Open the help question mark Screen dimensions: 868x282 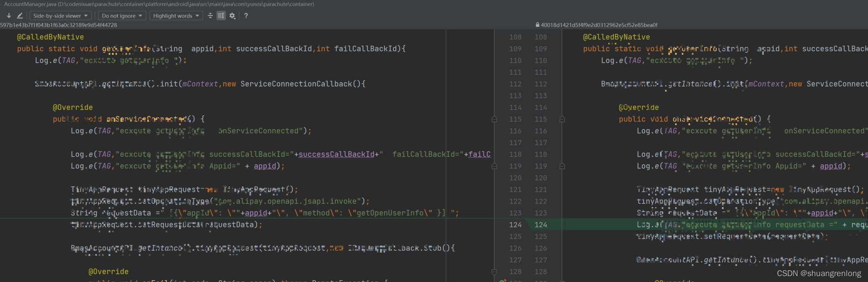coord(246,16)
